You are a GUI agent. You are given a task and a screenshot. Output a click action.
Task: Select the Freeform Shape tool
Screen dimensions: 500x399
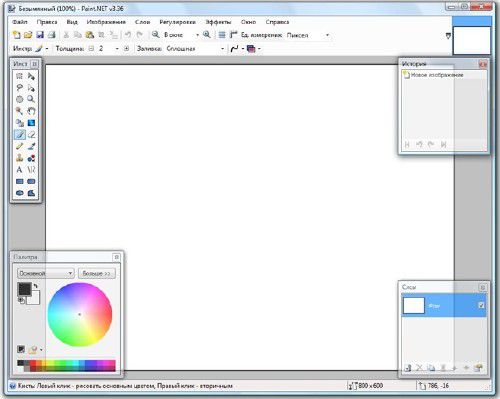point(31,193)
